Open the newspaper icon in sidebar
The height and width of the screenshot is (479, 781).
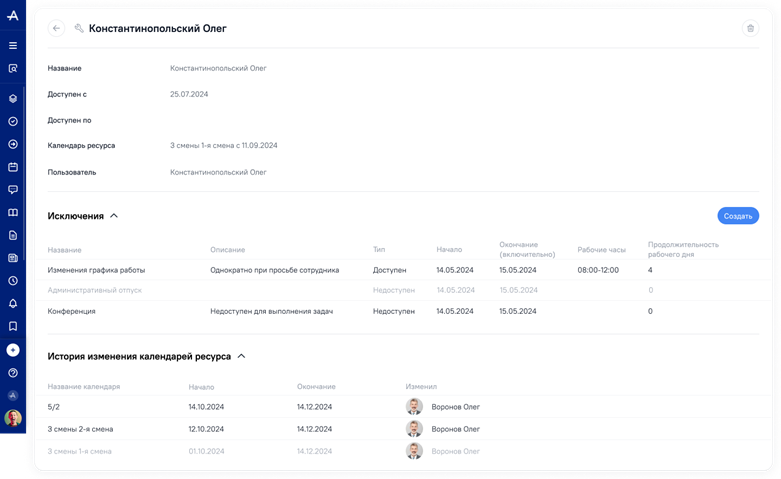[13, 258]
